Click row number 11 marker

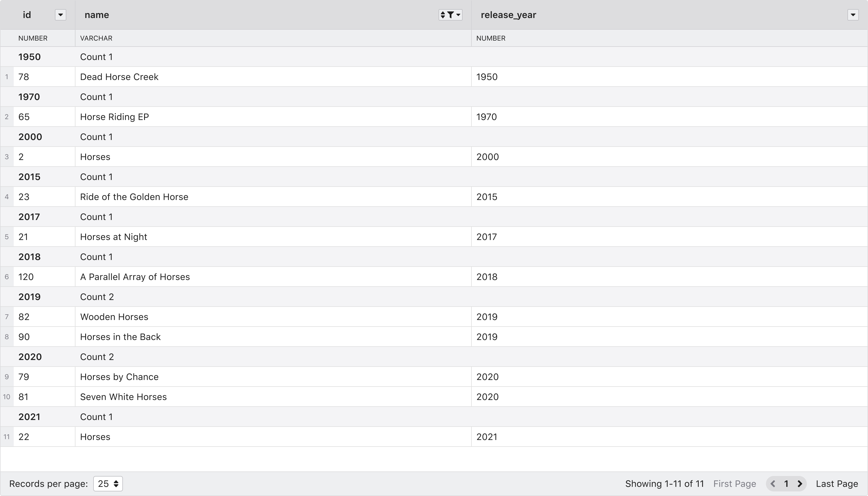(7, 437)
